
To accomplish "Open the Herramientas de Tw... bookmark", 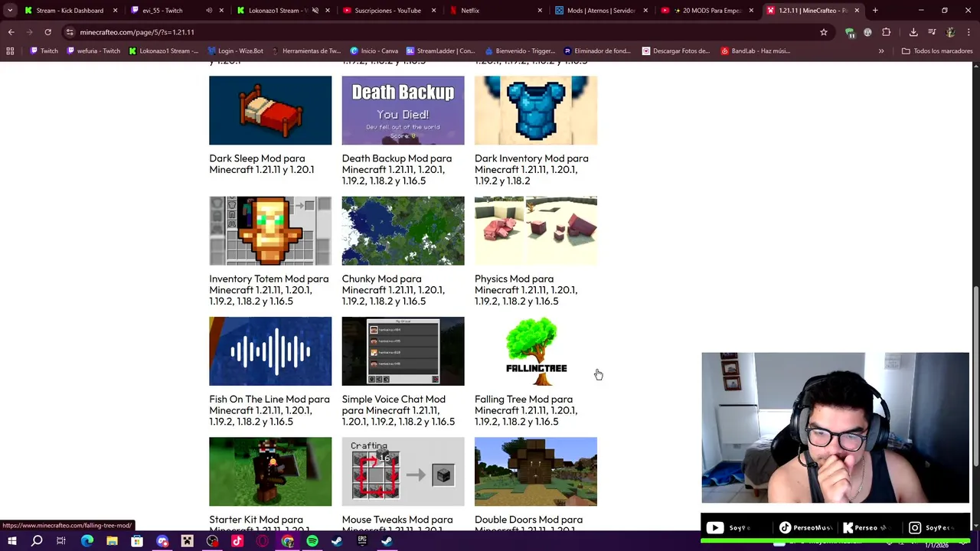I will (x=305, y=51).
